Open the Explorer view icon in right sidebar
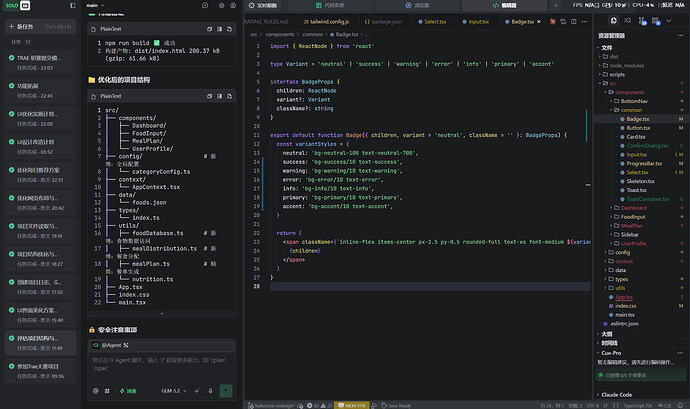 (x=613, y=21)
